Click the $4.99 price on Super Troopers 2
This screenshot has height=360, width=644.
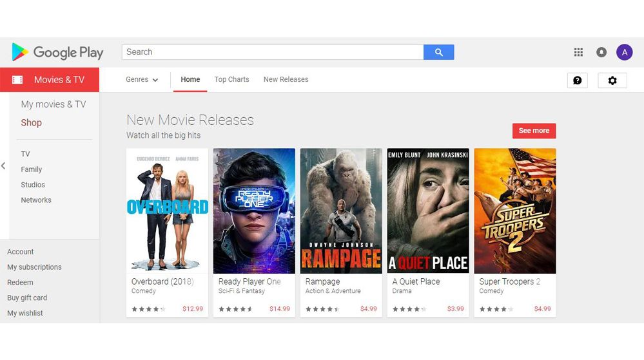[x=543, y=308]
